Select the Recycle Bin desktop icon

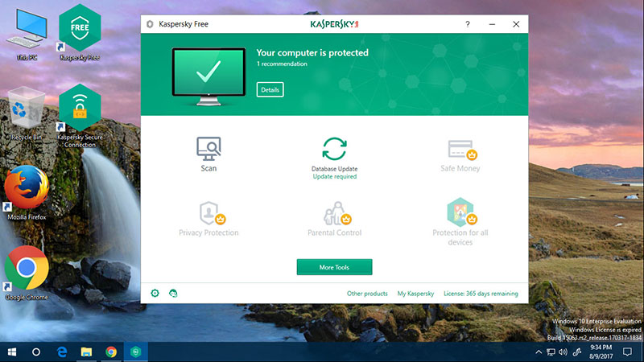click(x=27, y=113)
